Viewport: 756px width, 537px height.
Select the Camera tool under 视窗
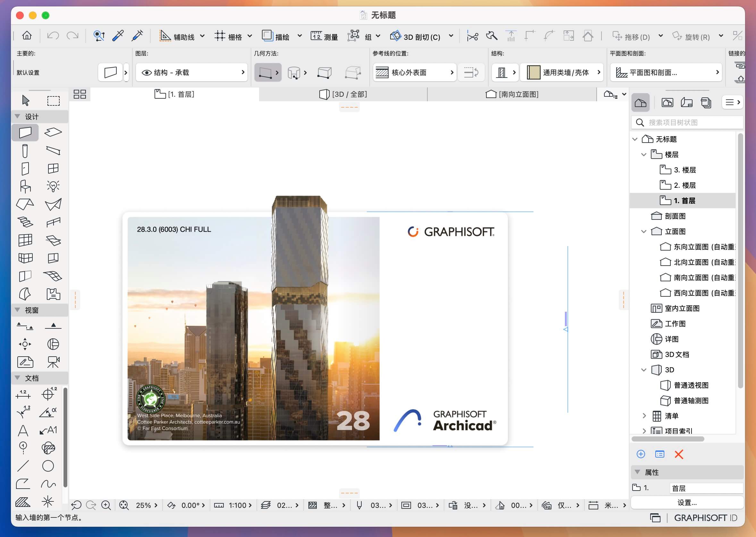(x=53, y=361)
